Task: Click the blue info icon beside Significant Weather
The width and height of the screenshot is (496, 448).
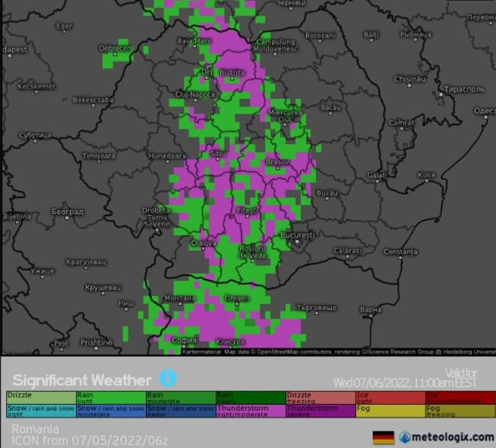Action: pos(167,379)
